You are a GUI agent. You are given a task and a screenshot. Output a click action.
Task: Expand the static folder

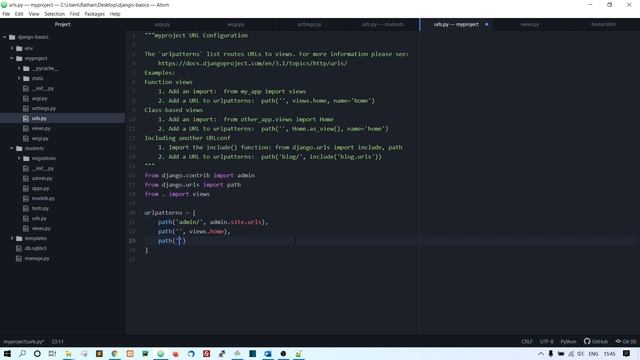(x=19, y=78)
